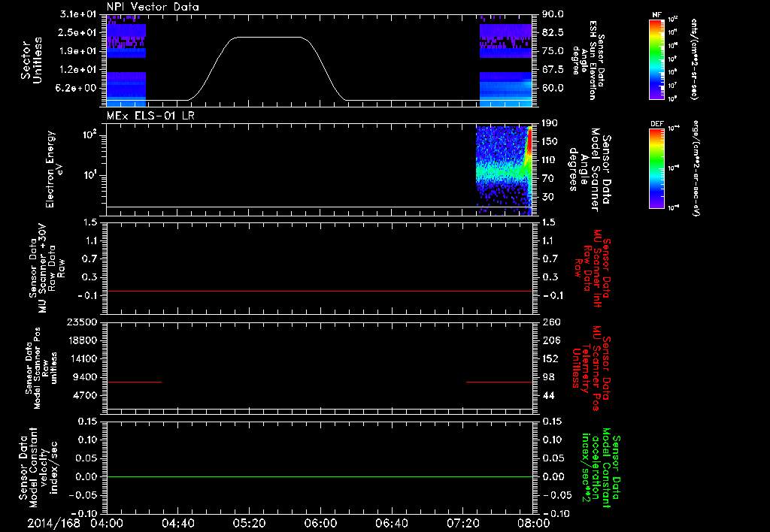Viewport: 770px width, 532px height.
Task: Click the NPI spectrogram block near 08:00
Action: click(x=506, y=61)
